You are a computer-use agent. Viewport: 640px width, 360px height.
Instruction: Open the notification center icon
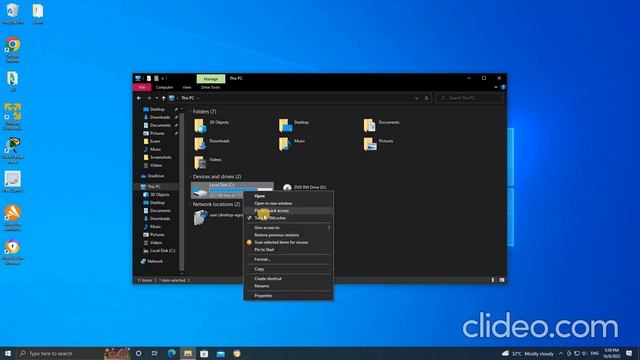coord(629,353)
